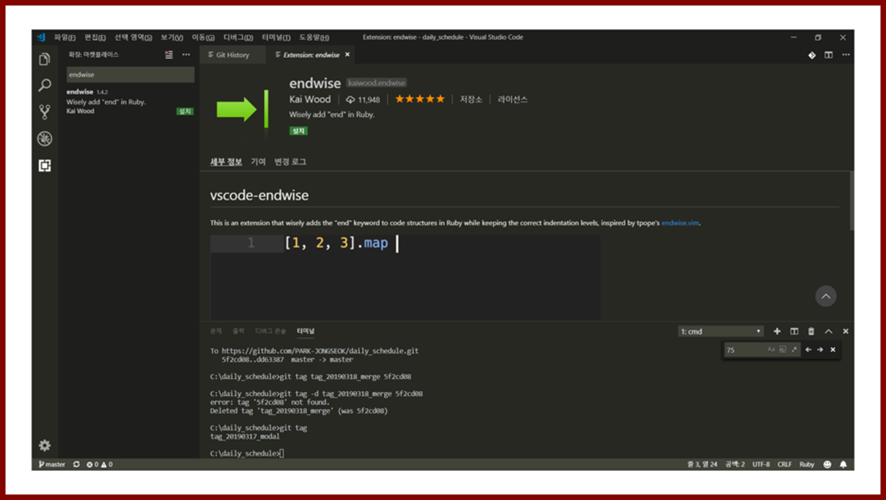Viewport: 886px width, 500px height.
Task: Clear extensions search results icon
Action: 169,55
